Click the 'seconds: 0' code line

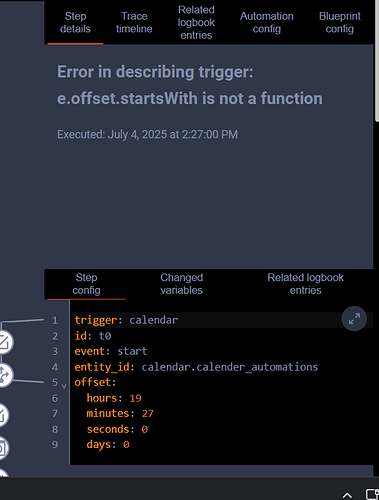click(117, 429)
